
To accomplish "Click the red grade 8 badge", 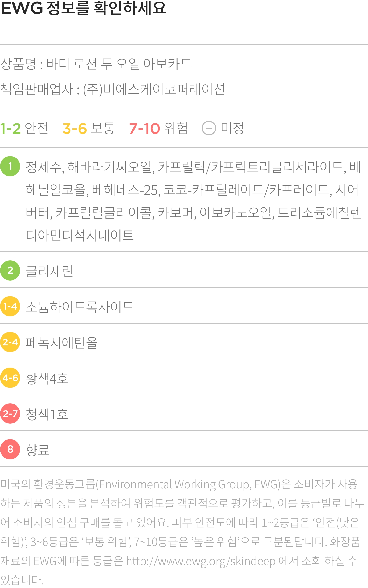I will point(10,449).
